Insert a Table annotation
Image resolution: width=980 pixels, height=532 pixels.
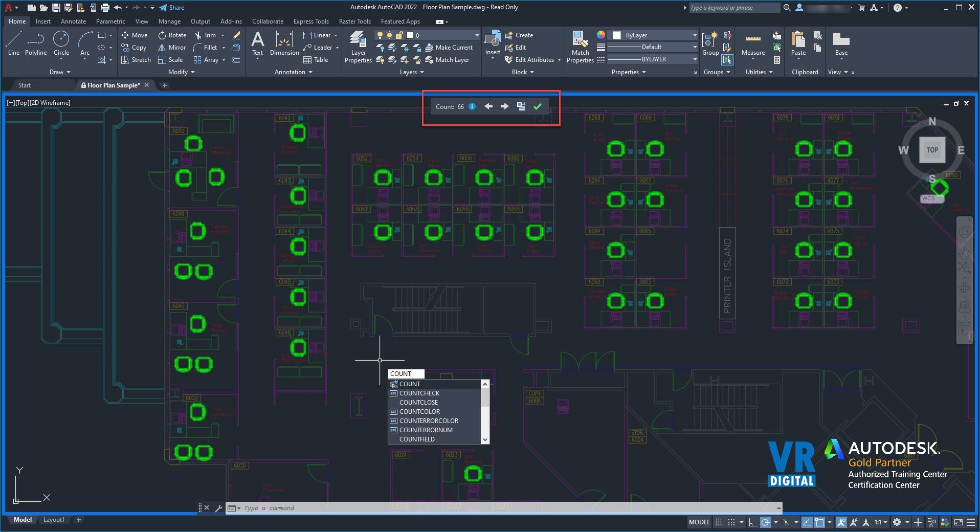point(316,60)
